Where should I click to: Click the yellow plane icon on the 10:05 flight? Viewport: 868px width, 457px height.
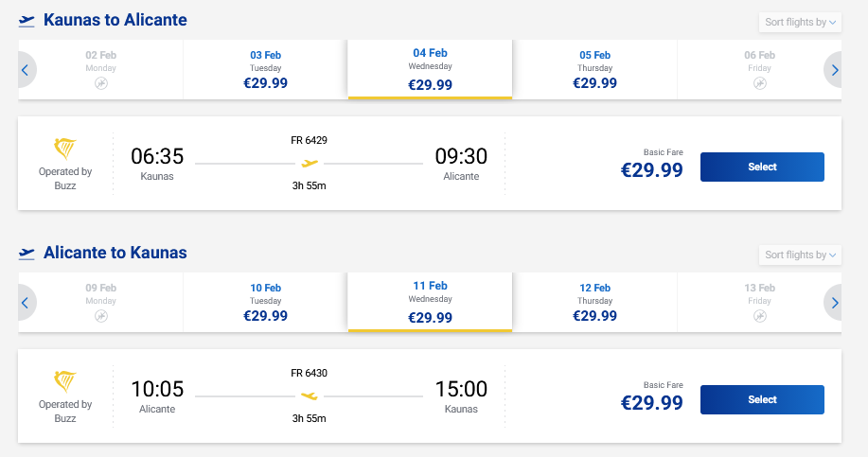(x=310, y=396)
